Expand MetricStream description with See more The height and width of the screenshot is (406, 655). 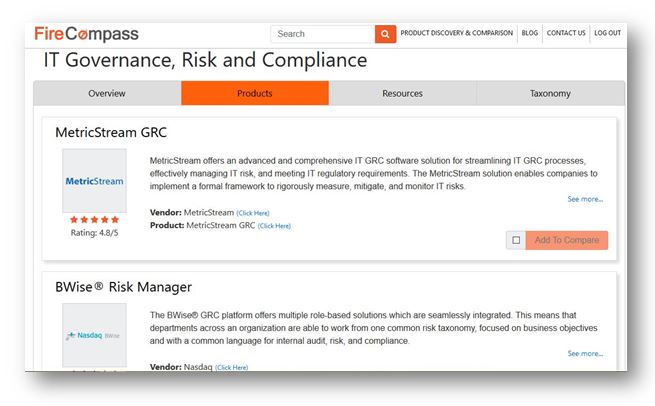[x=585, y=199]
